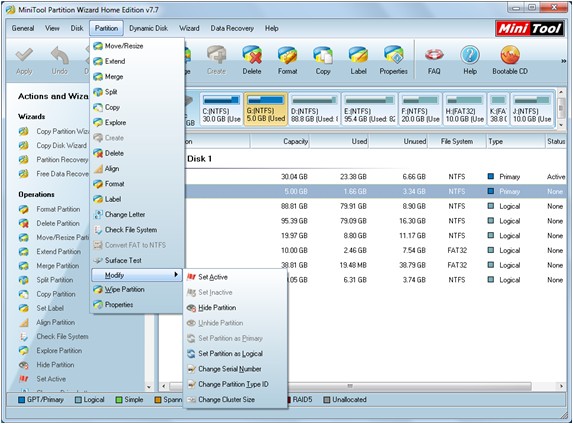Select the C:(NTFS) disk map block

click(221, 109)
